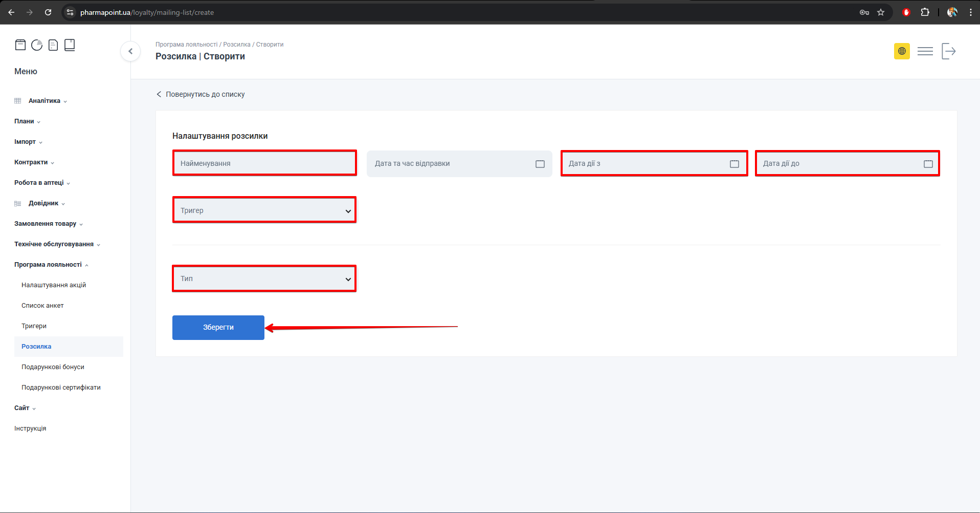Click the blue 'Зберегти' button
The height and width of the screenshot is (513, 980).
pyautogui.click(x=218, y=328)
